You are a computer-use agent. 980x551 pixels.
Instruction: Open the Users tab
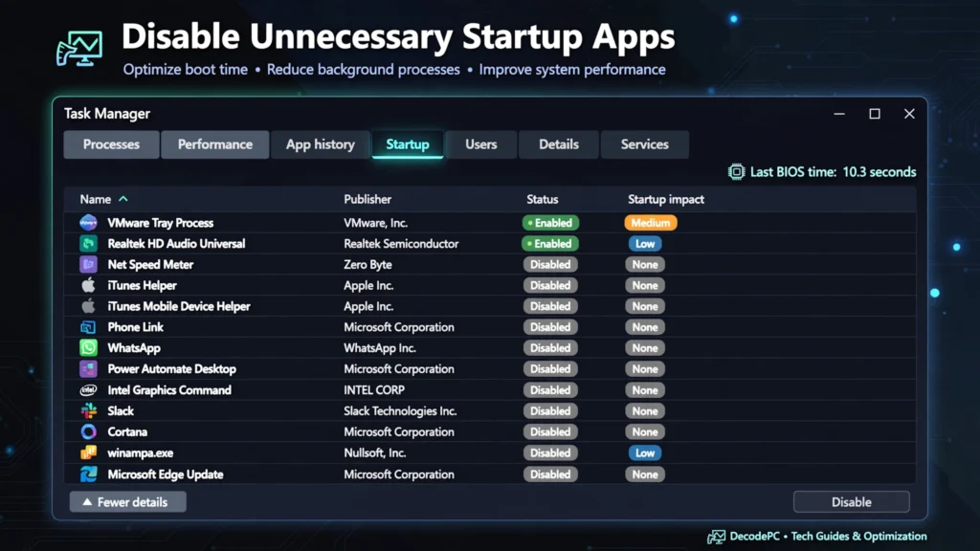click(x=480, y=144)
